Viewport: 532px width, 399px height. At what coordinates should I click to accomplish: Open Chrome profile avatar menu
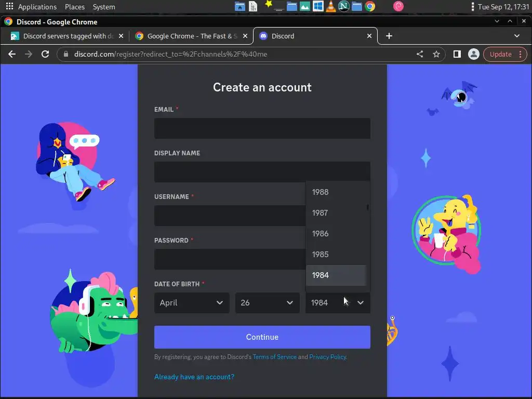tap(474, 54)
